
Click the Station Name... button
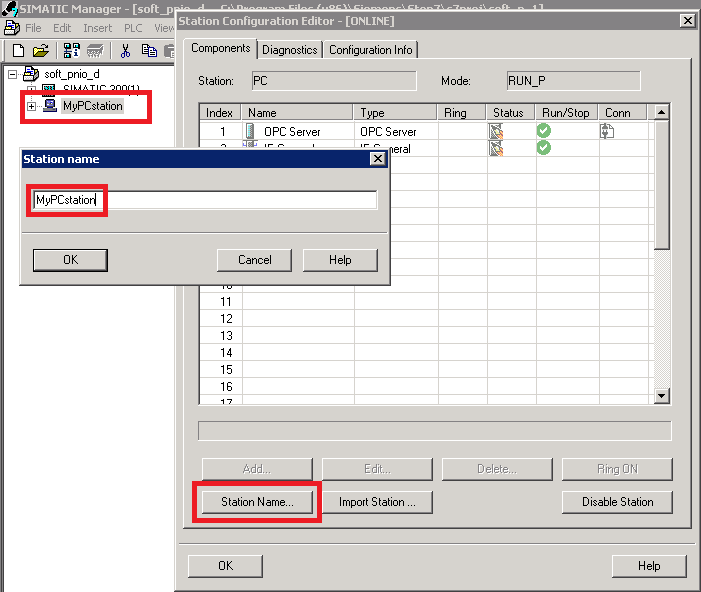258,502
